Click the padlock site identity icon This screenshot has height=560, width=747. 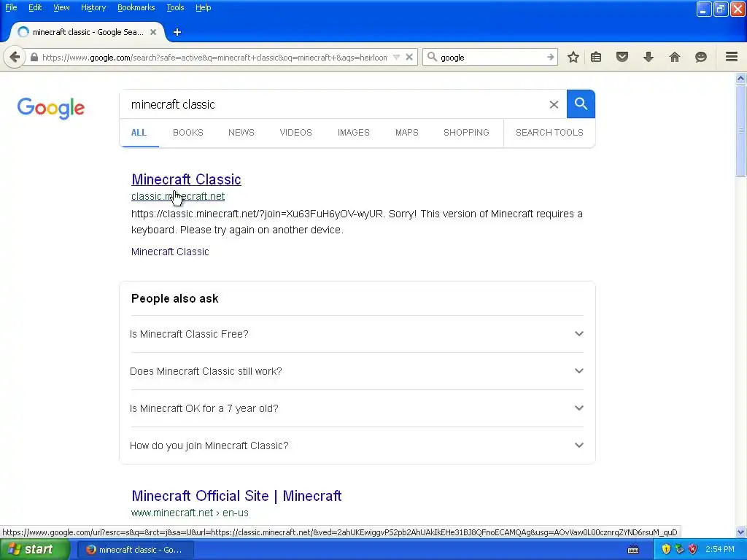[34, 58]
